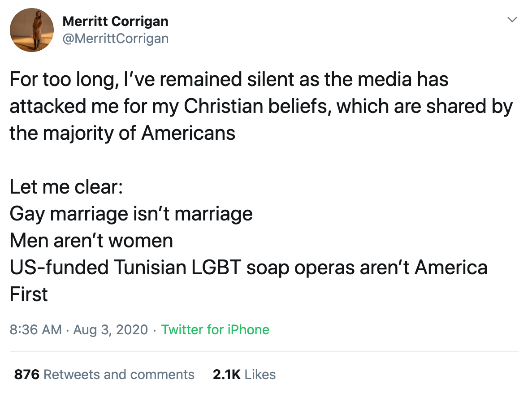Select the Aug 3, 2020 date text
The height and width of the screenshot is (393, 532).
point(111,329)
